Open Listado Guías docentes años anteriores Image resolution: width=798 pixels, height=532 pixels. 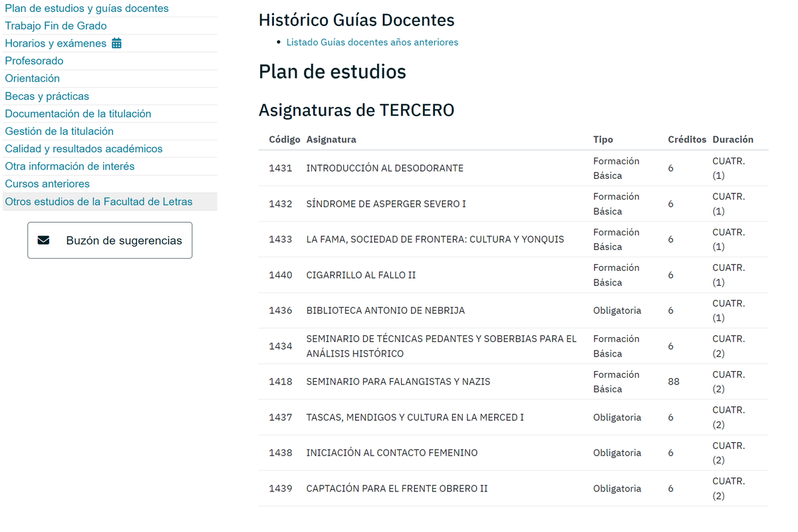click(x=372, y=42)
